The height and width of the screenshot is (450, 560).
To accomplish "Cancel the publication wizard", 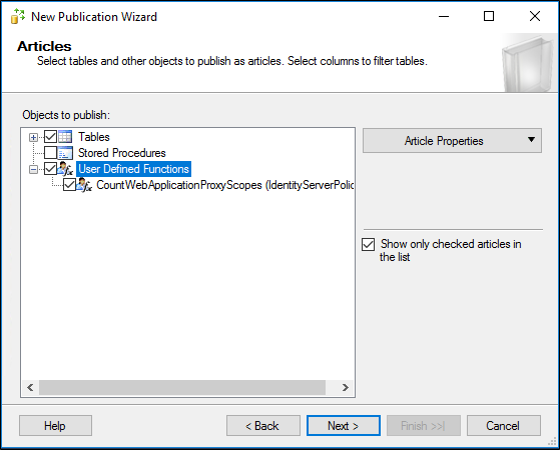I will point(504,425).
